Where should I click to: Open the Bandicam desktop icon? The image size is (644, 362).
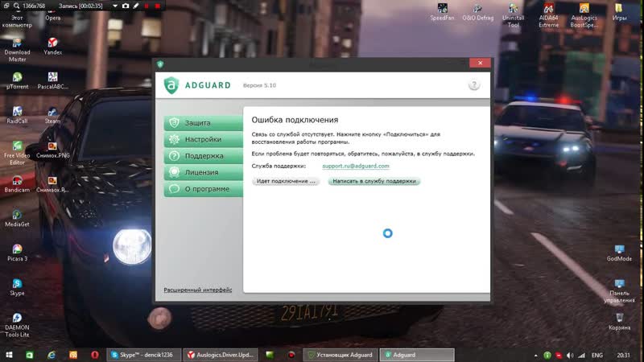tap(17, 184)
